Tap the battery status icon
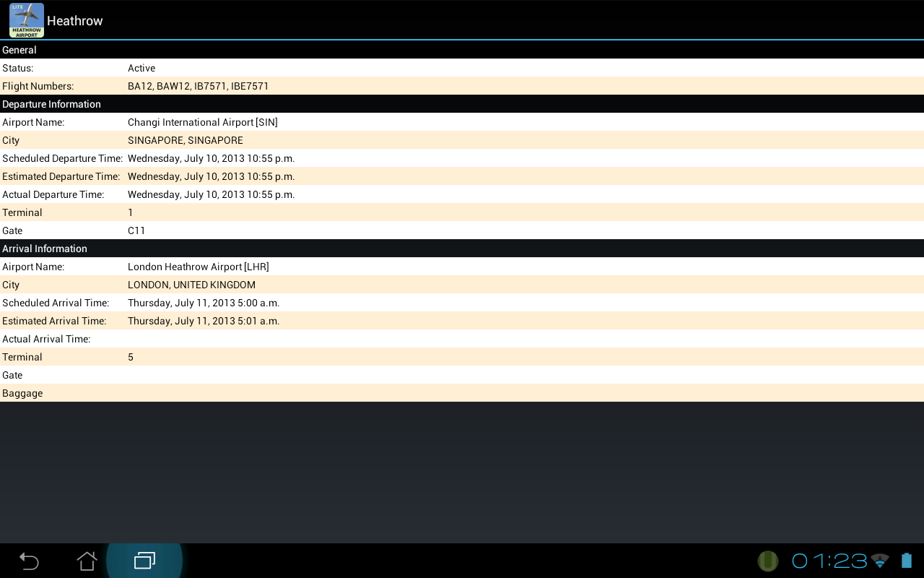The height and width of the screenshot is (578, 924). click(x=907, y=561)
